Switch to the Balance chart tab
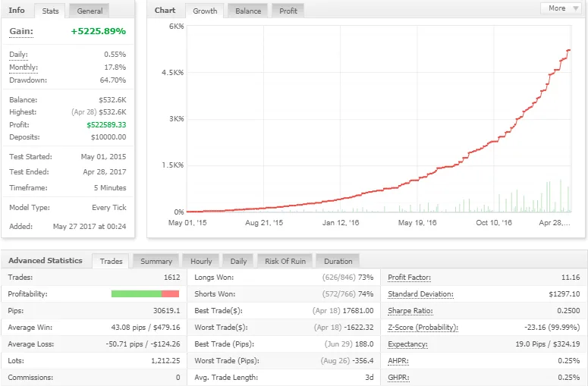The width and height of the screenshot is (588, 386). coord(247,11)
